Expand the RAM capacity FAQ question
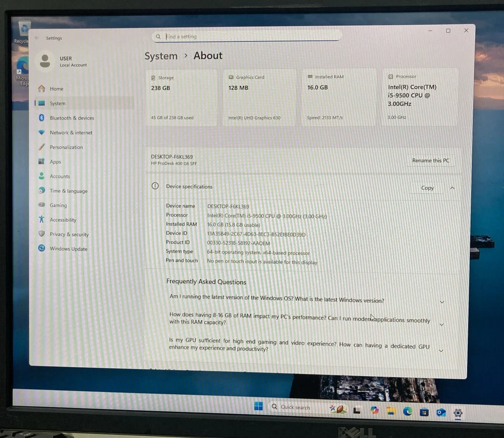 442,324
